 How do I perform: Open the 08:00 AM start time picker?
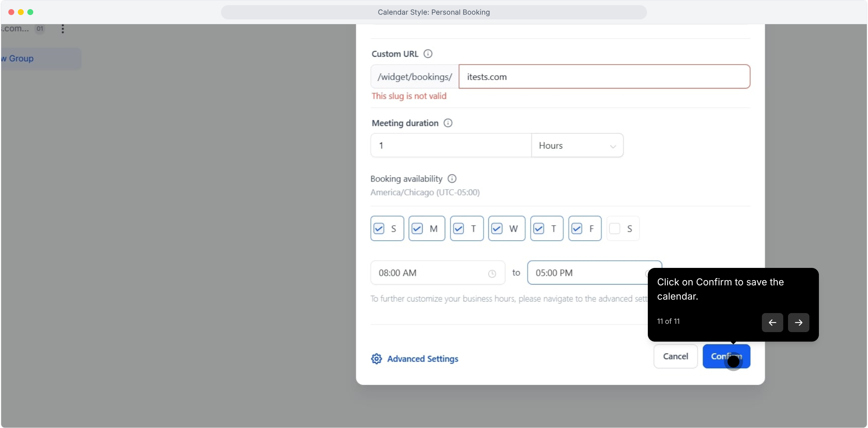tap(432, 273)
